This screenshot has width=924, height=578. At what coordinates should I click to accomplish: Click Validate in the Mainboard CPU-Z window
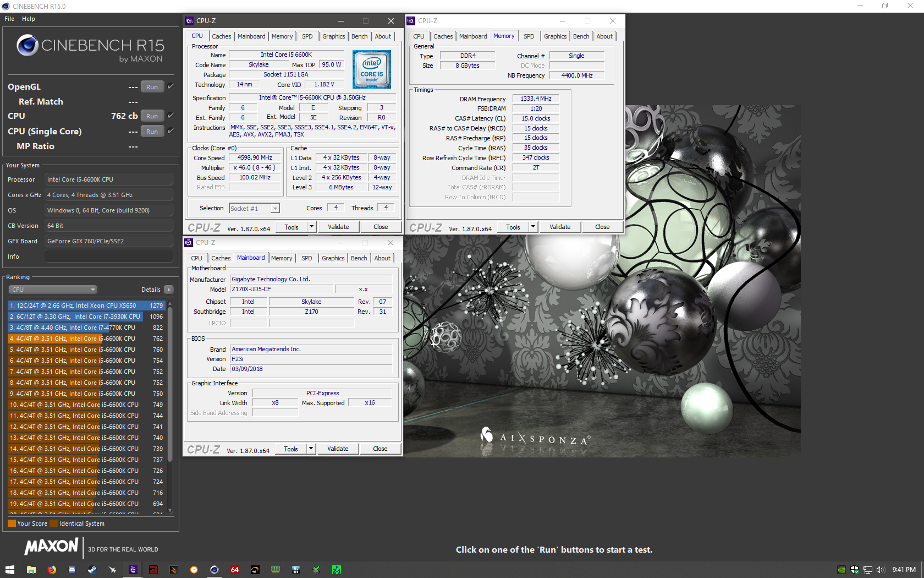[338, 449]
